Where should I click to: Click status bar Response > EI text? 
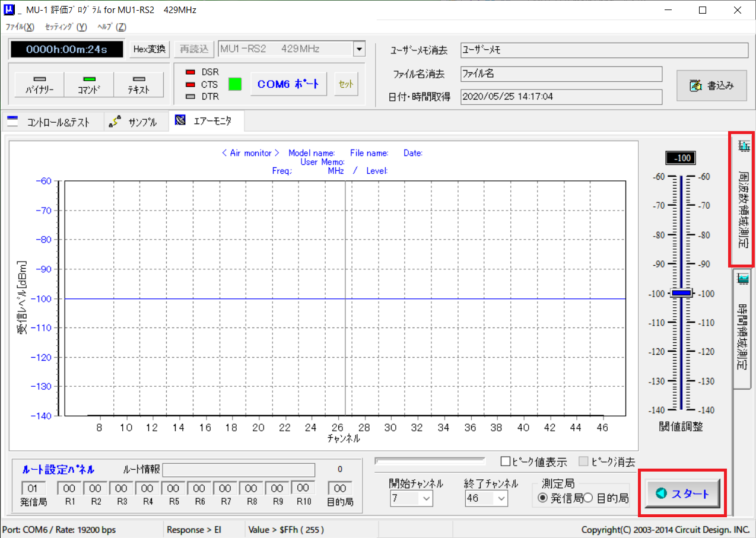click(x=193, y=530)
